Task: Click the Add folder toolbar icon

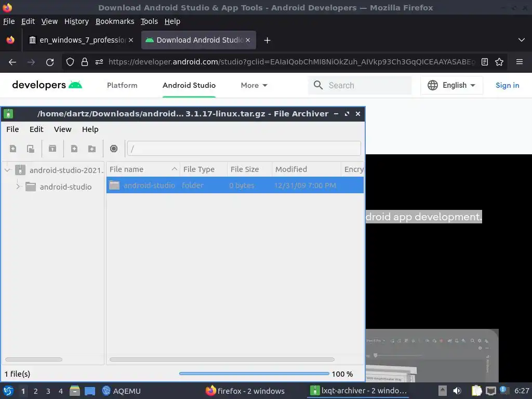Action: pos(91,149)
